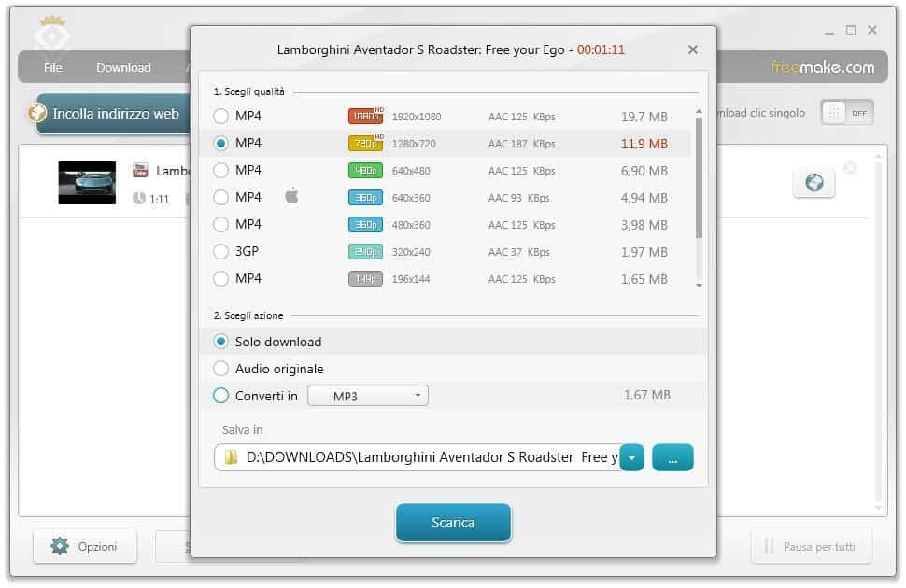
Task: Click the 1920x1080 resolution text
Action: click(x=417, y=117)
